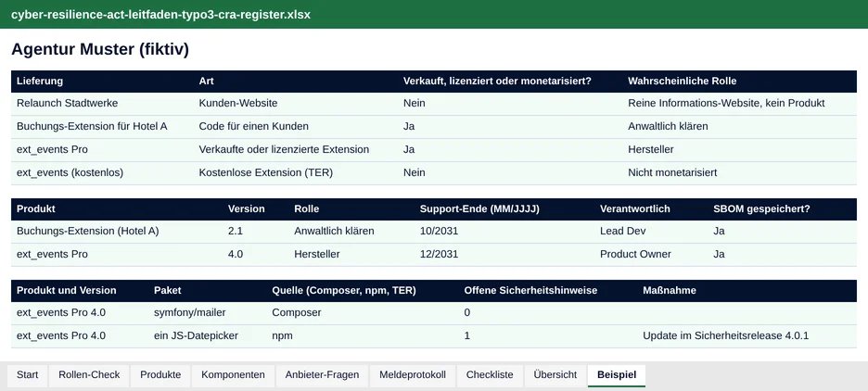The image size is (868, 391).
Task: Select the Produkt und Version header
Action: [67, 290]
